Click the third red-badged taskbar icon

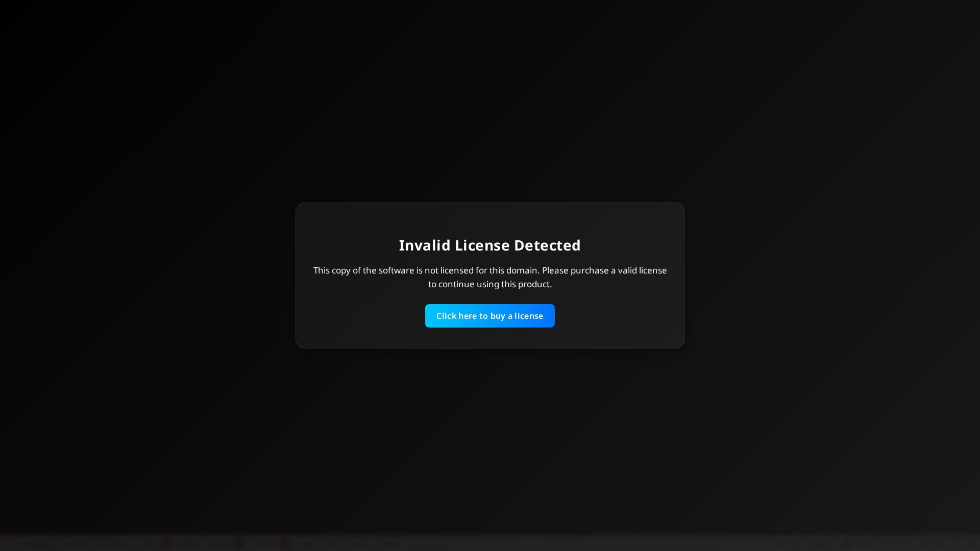(x=284, y=542)
